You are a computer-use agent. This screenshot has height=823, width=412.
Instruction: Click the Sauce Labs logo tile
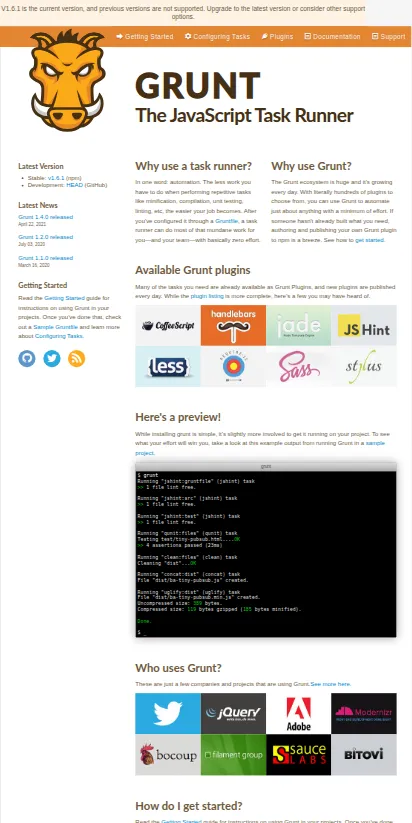299,755
